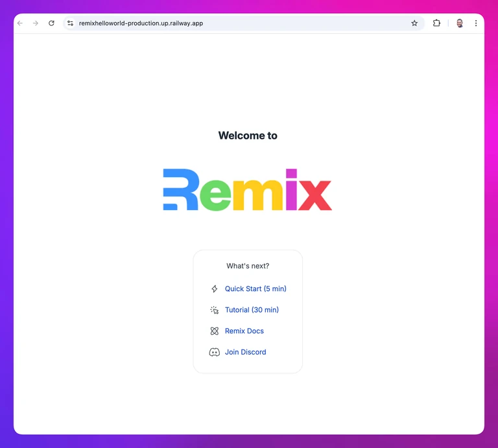498x448 pixels.
Task: Click the atom icon beside Remix Docs
Action: [x=215, y=331]
